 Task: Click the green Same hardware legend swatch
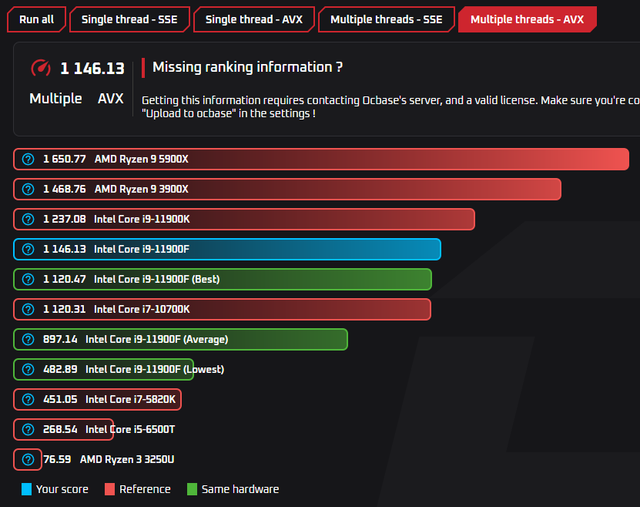pos(192,489)
